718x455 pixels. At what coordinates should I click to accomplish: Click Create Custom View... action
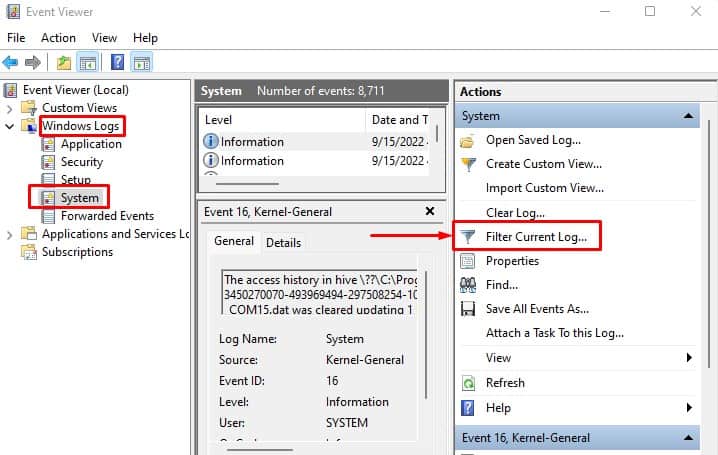[544, 164]
